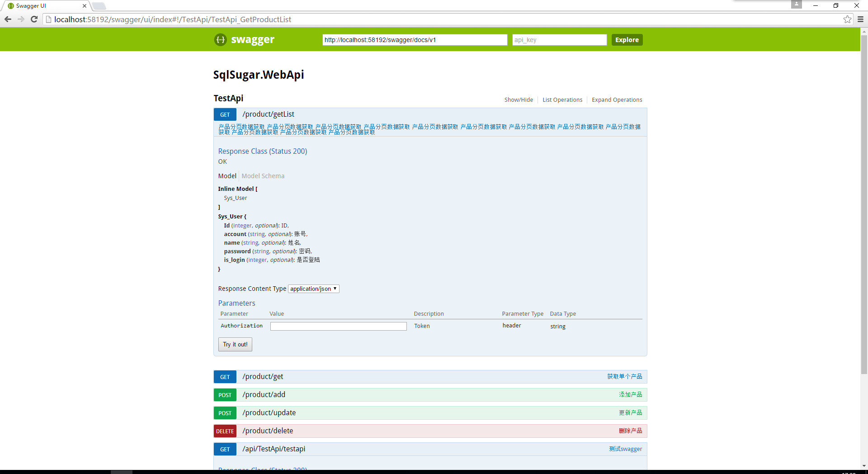This screenshot has width=868, height=474.
Task: Bookmark page with the star icon
Action: click(x=847, y=19)
